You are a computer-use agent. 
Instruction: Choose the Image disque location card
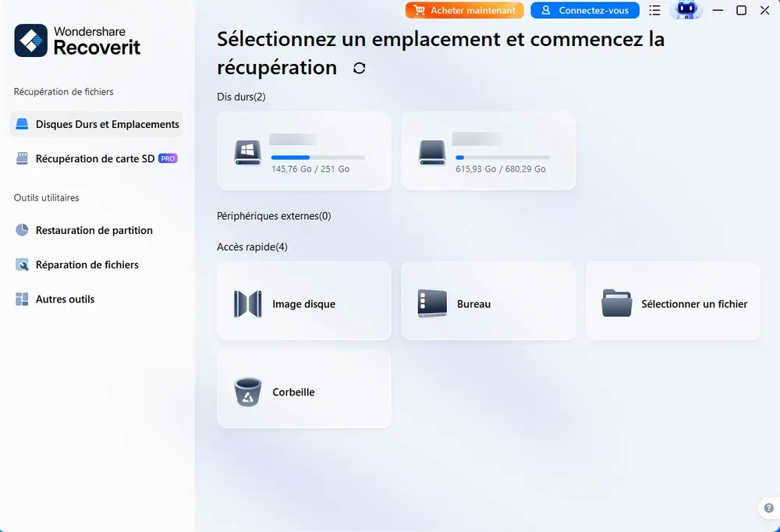point(304,301)
